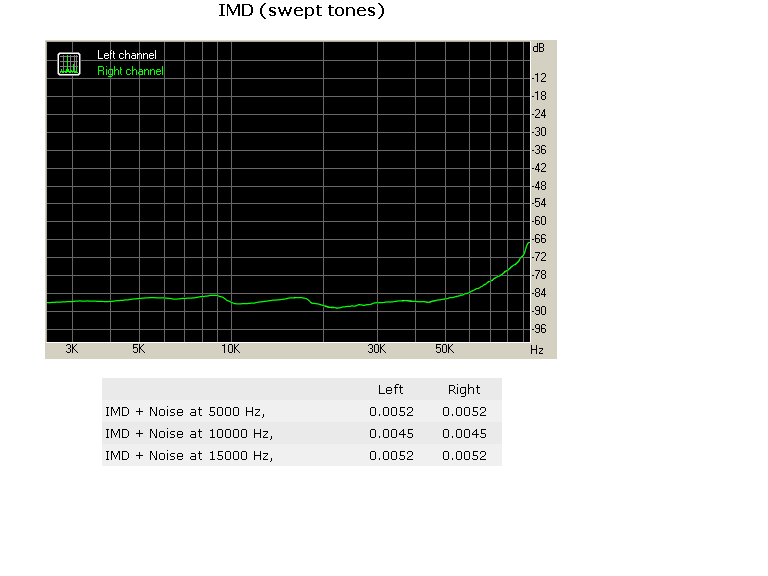Click the Left column header in table
The height and width of the screenshot is (576, 768).
pos(390,389)
